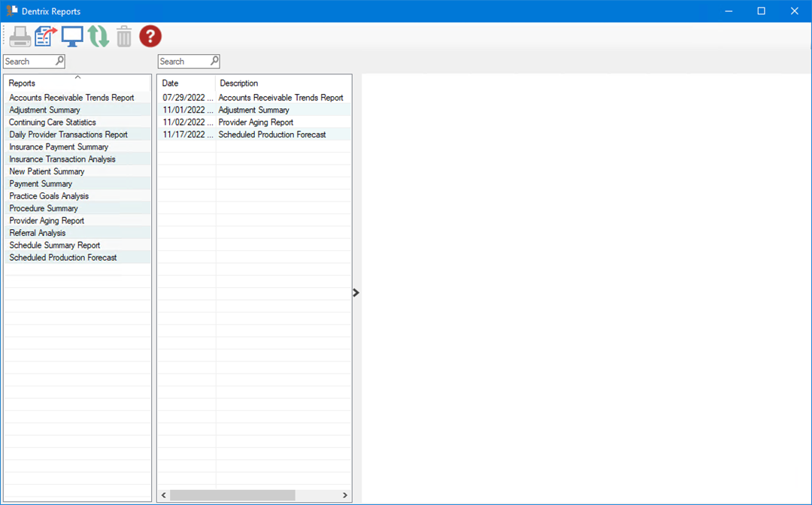Click magnifier icon in the report history search box
The image size is (812, 505).
[x=214, y=61]
